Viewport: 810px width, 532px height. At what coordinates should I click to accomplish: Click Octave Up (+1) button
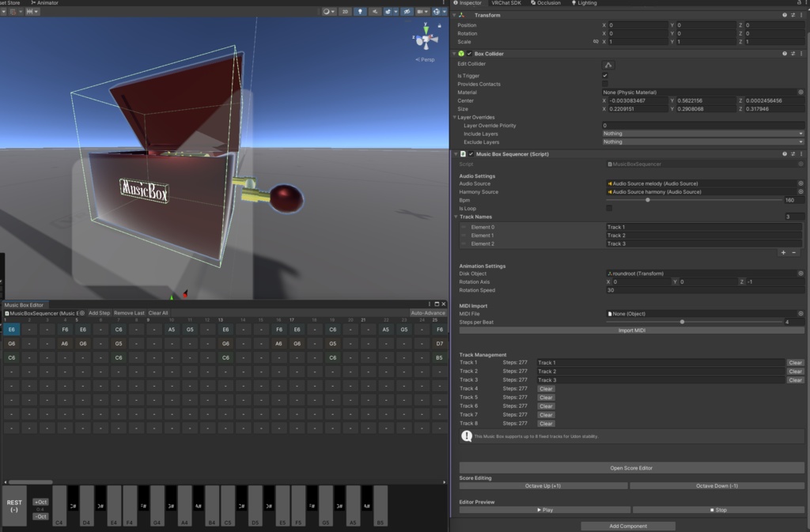pyautogui.click(x=543, y=486)
